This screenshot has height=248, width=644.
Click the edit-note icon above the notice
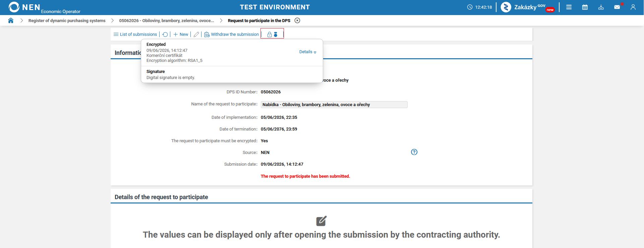321,221
